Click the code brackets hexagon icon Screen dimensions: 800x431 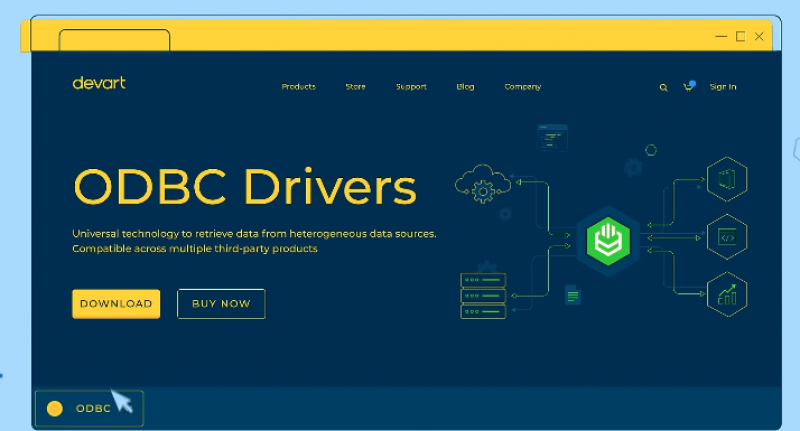click(727, 237)
